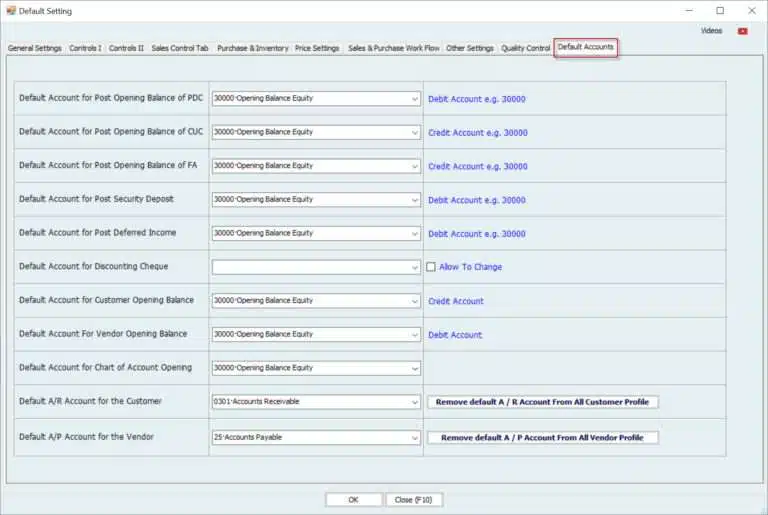Click 'Default Account for Discounting Cheque' label
This screenshot has height=515, width=768.
click(94, 266)
